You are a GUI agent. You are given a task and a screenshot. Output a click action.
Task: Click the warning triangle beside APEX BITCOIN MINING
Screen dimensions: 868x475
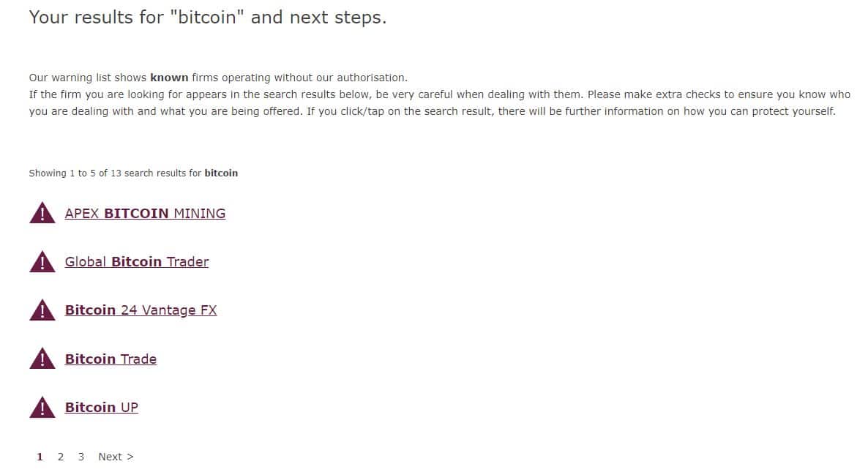click(42, 213)
